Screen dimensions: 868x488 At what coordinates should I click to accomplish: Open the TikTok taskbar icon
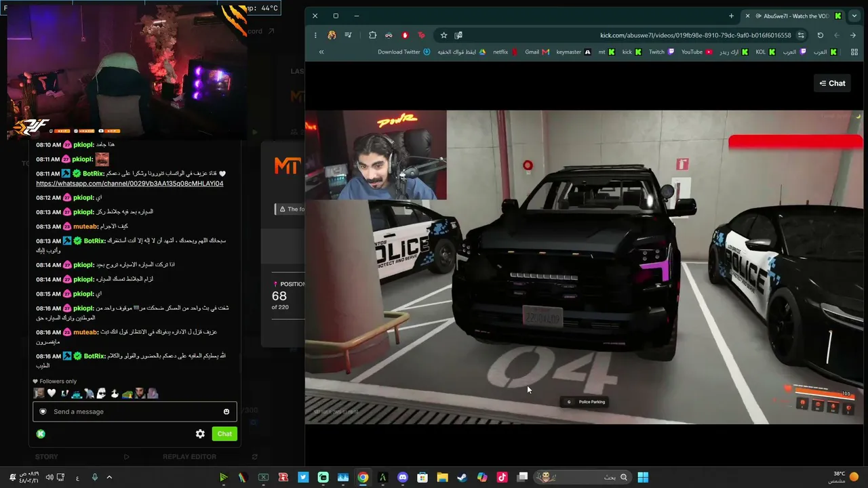(x=502, y=477)
